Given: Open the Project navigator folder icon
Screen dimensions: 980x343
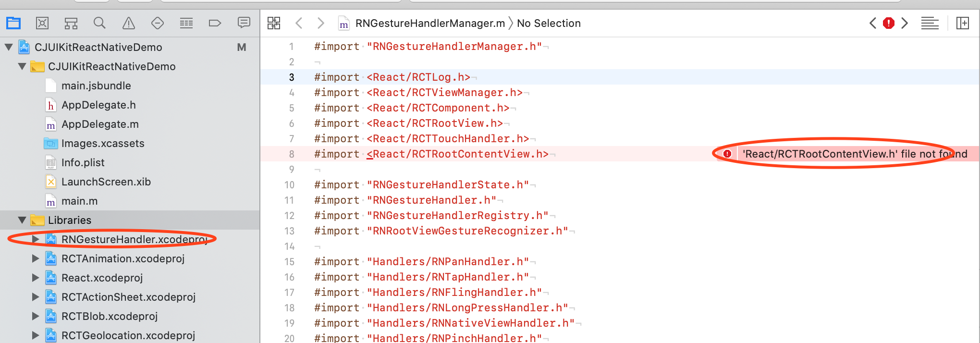Looking at the screenshot, I should point(13,23).
